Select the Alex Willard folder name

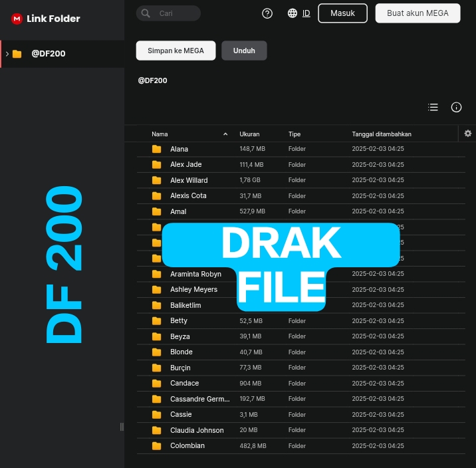189,180
